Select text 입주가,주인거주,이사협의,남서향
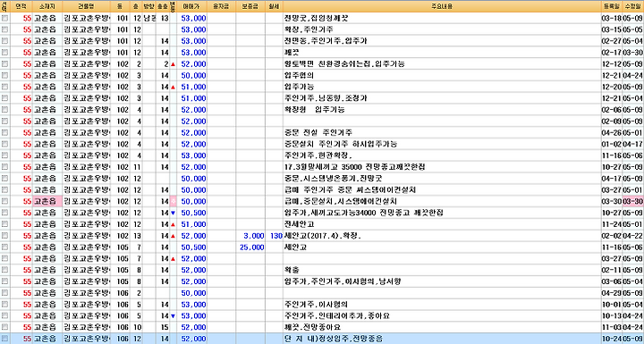Viewport: 644px width, 344px height. click(343, 281)
